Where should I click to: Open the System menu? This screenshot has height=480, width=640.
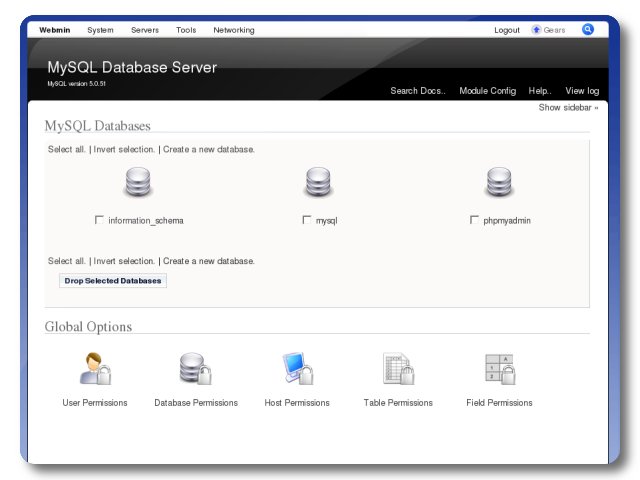[x=100, y=30]
